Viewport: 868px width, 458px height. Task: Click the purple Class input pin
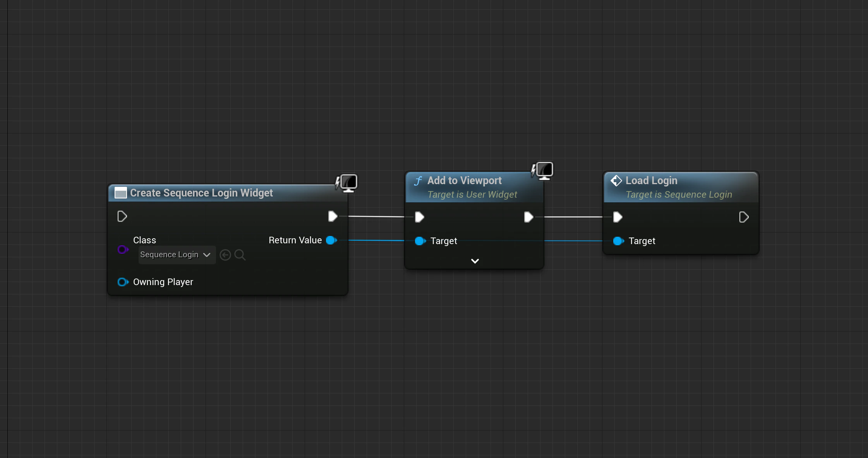click(123, 250)
